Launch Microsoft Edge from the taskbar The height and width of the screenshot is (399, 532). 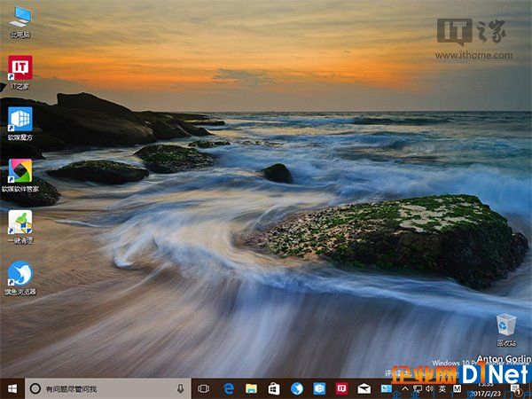click(x=229, y=389)
